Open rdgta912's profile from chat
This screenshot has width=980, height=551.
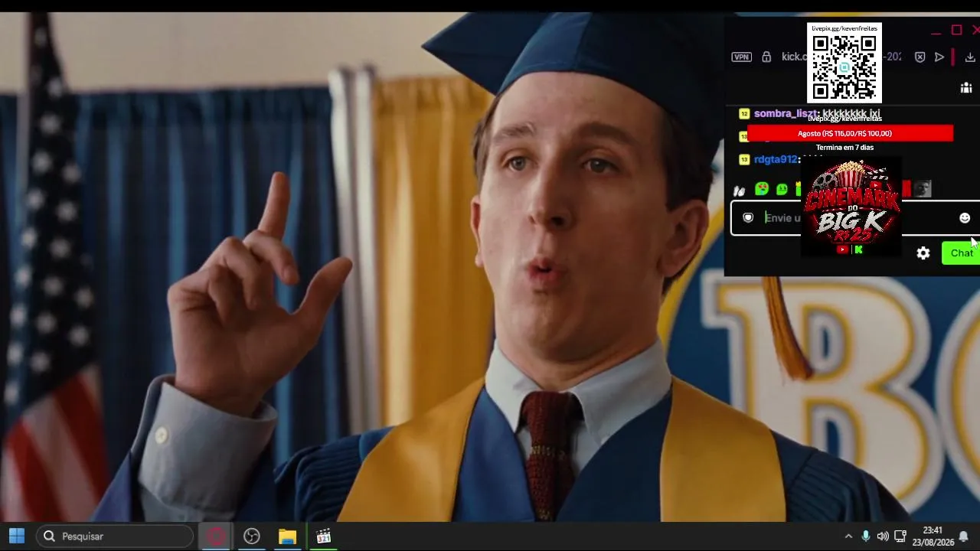776,159
